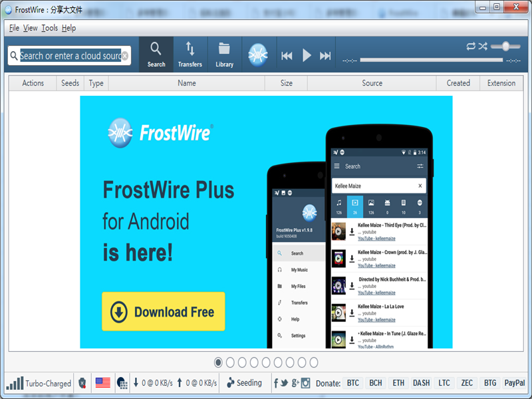Donate with ETH

click(x=398, y=383)
